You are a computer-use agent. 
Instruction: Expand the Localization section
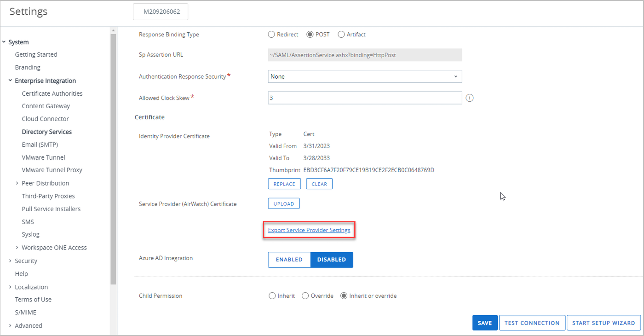pos(10,287)
